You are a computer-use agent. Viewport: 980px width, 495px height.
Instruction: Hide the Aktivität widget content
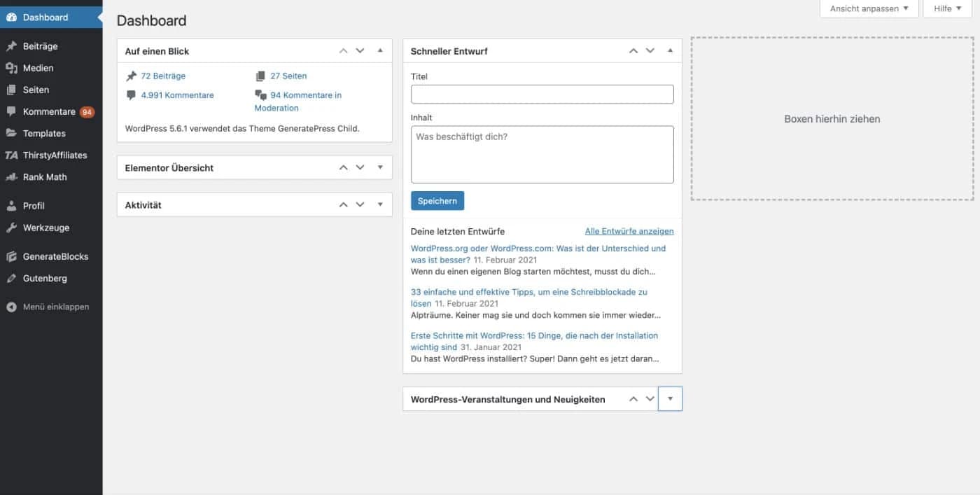coord(380,204)
